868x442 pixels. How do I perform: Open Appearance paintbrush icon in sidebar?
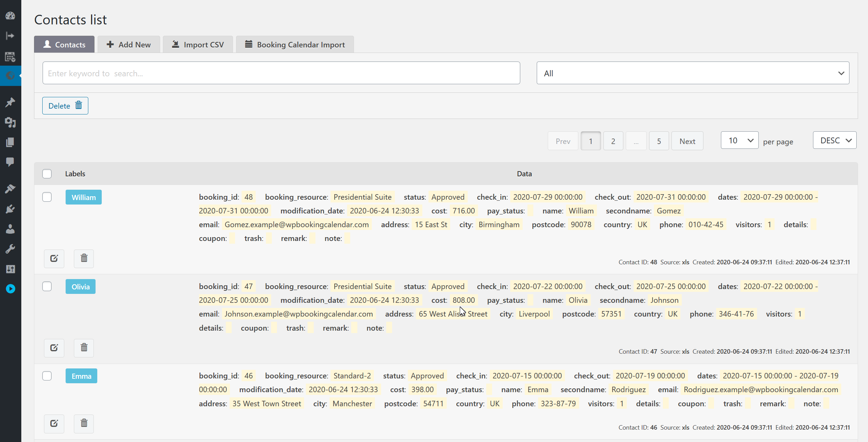10,189
